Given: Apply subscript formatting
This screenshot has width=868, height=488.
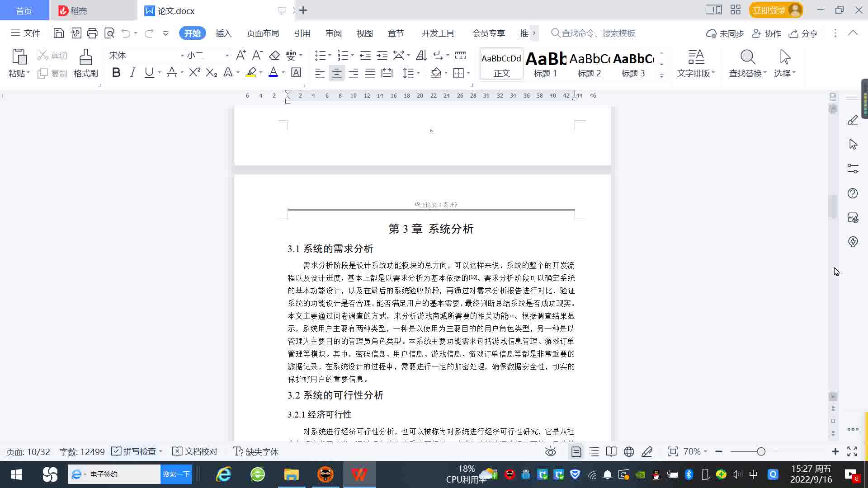Looking at the screenshot, I should tap(211, 72).
